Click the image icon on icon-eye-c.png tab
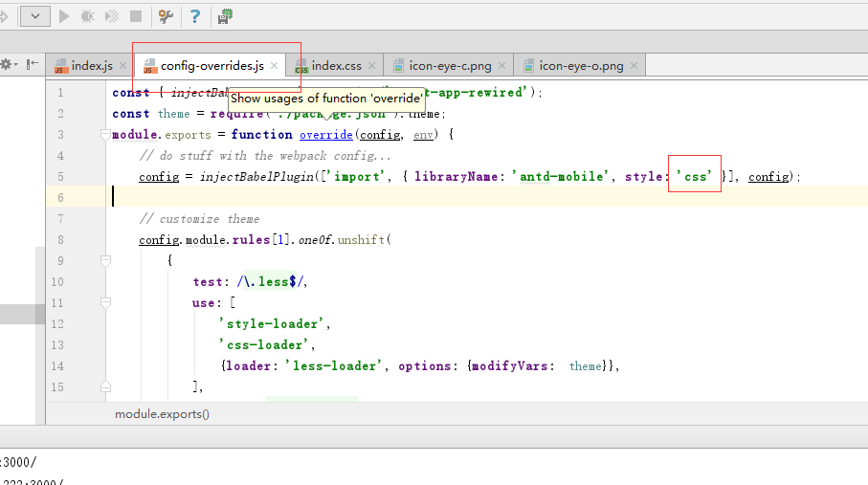 point(398,66)
